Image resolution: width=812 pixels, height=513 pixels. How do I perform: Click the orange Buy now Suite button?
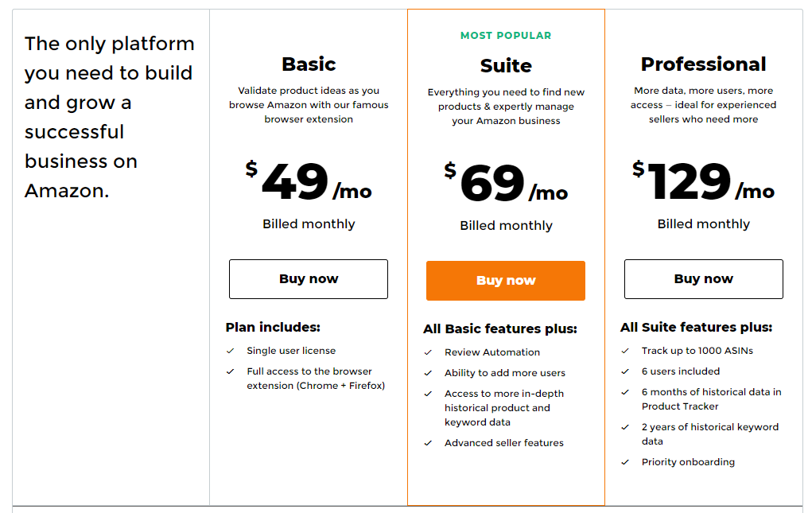point(506,281)
